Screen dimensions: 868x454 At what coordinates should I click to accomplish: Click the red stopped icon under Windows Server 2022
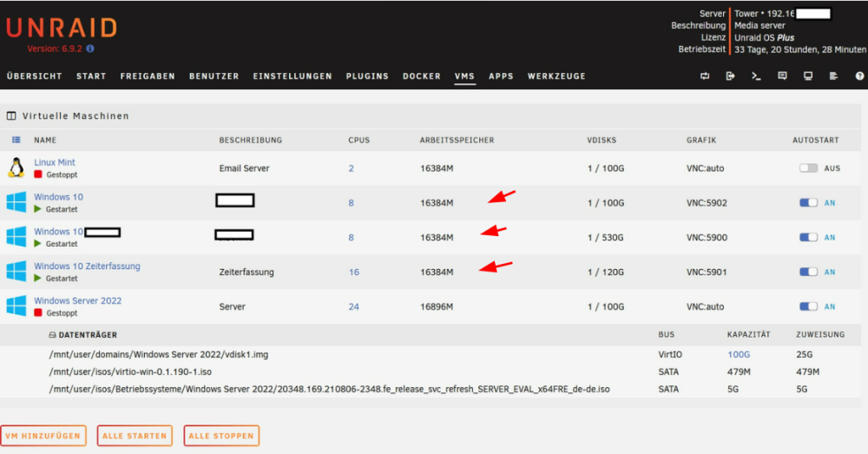tap(37, 313)
